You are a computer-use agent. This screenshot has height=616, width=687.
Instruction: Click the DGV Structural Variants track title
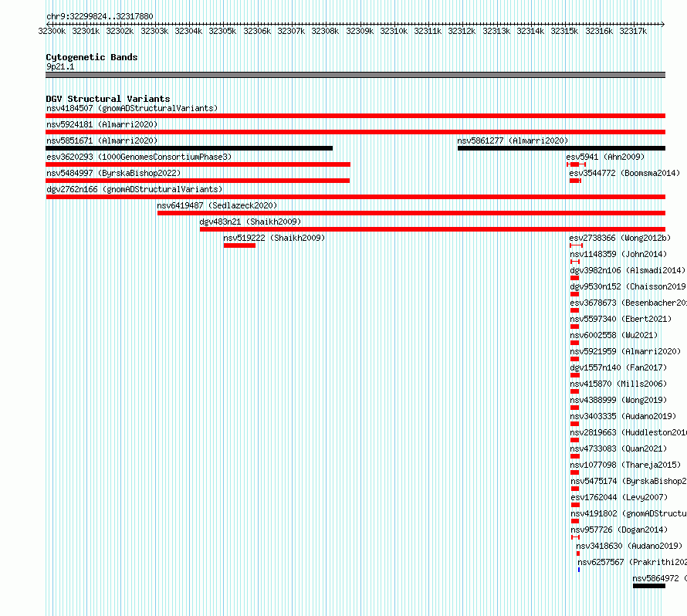pyautogui.click(x=108, y=99)
